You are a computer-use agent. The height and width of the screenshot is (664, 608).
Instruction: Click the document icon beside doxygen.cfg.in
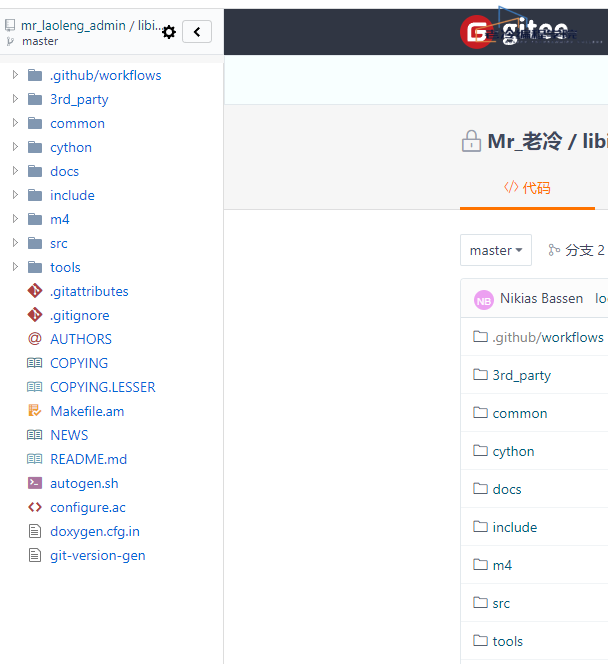tap(35, 531)
